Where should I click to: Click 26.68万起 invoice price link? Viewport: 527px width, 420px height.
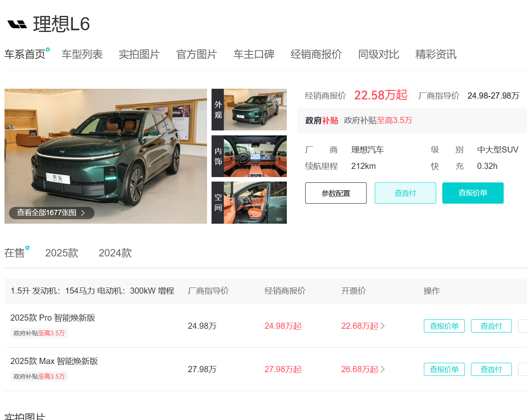pyautogui.click(x=360, y=369)
